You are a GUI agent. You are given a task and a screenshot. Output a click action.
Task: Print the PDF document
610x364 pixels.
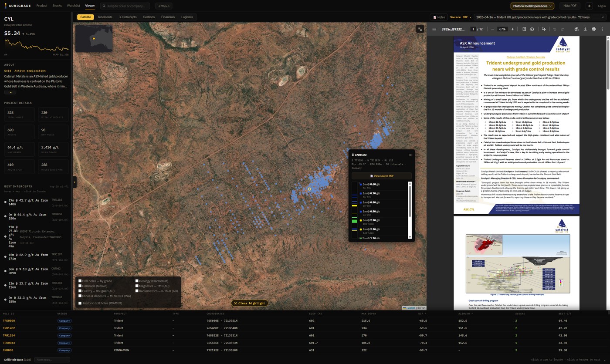click(x=593, y=29)
